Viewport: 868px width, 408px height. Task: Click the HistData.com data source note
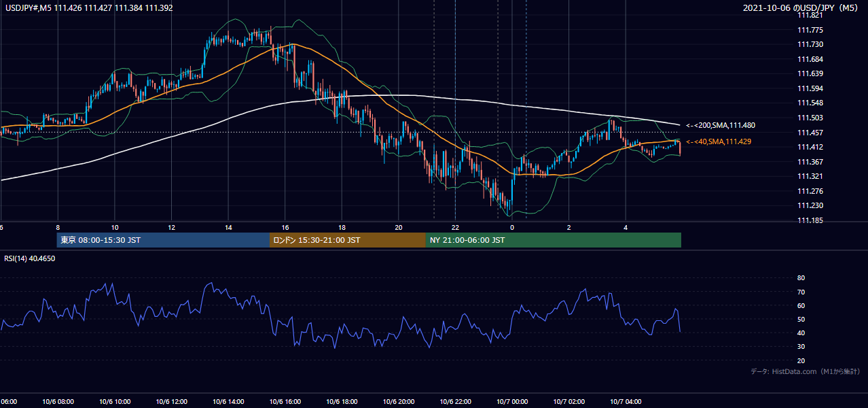click(806, 371)
